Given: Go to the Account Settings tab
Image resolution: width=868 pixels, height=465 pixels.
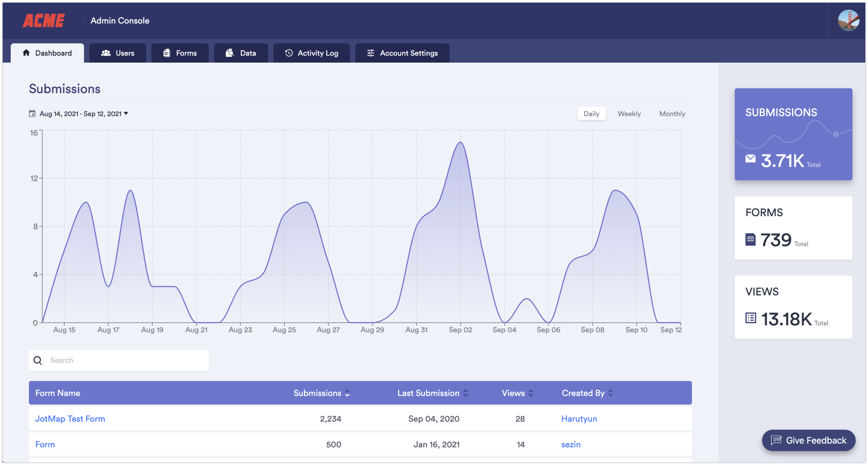Looking at the screenshot, I should 402,53.
